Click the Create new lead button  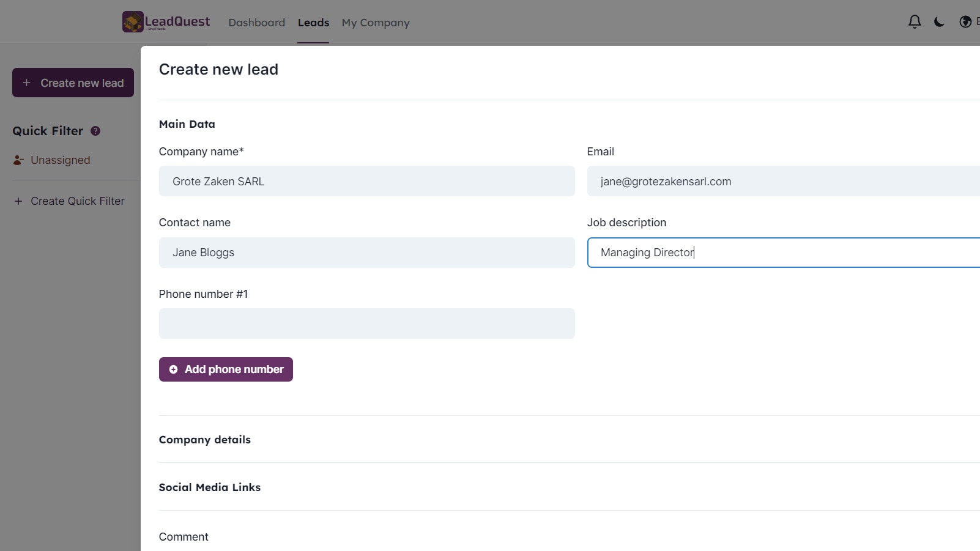point(73,83)
